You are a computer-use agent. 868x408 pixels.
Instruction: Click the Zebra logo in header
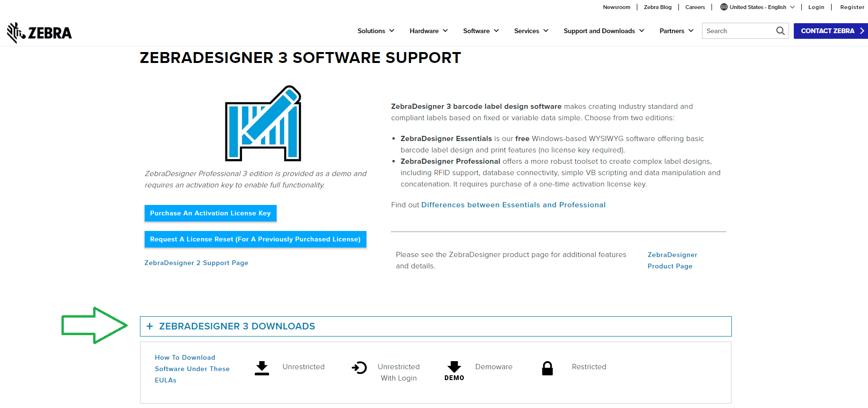tap(39, 33)
